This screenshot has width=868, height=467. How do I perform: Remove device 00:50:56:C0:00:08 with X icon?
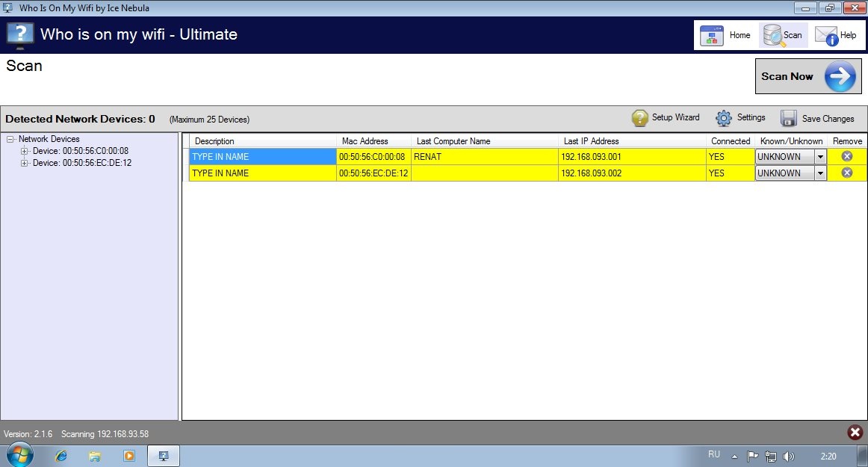(847, 156)
